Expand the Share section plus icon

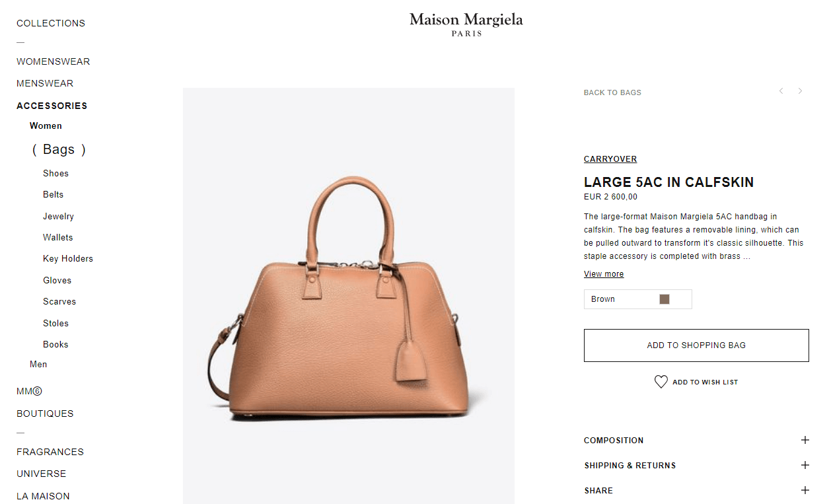pyautogui.click(x=805, y=490)
